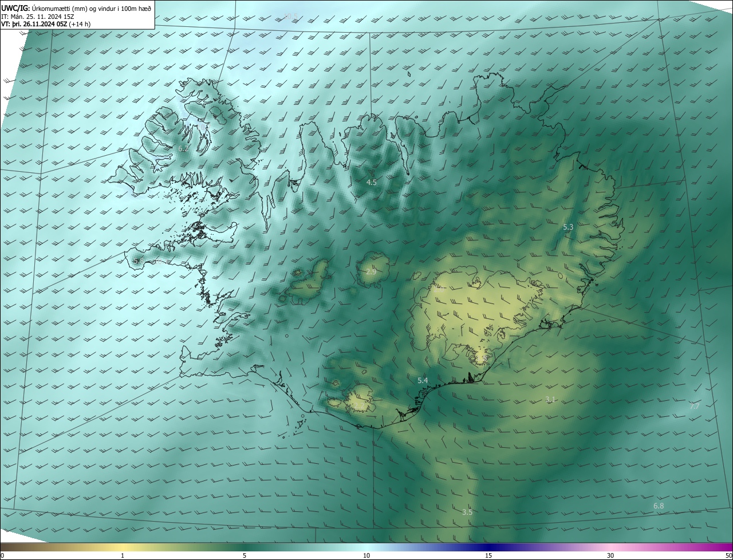Click the 30 tick on the color legend
This screenshot has height=560, width=733.
610,555
